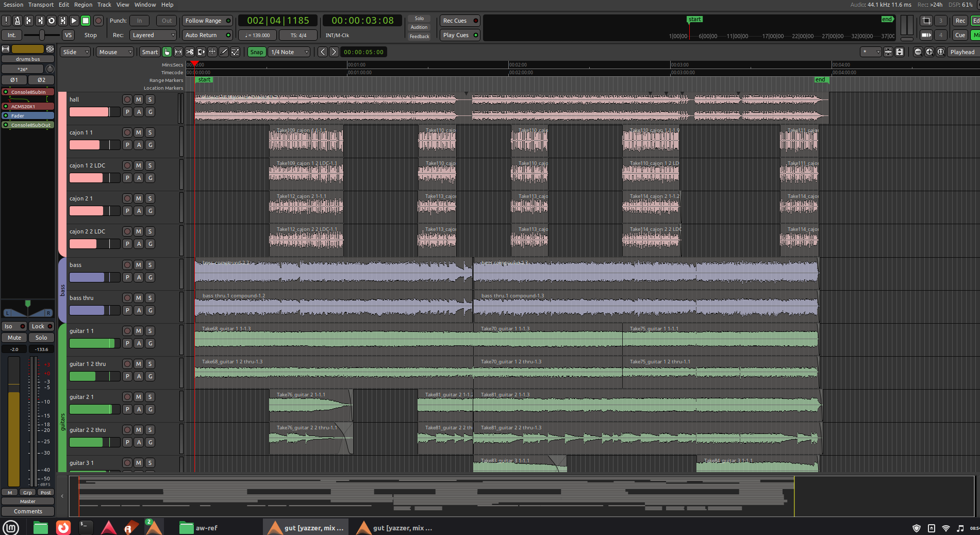Click the zoom out magnifier icon
980x535 pixels.
918,52
